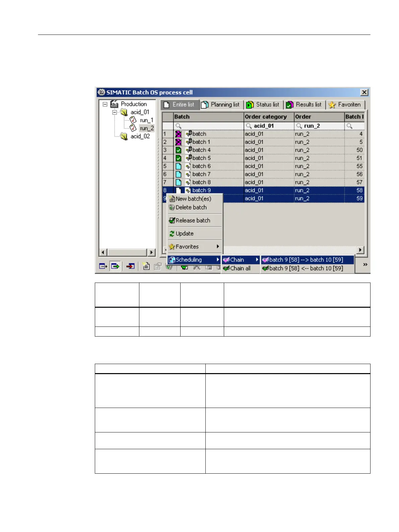This screenshot has width=399, height=532.
Task: Chain batch 9 [58] --> batch 10 [59]
Action: pos(307,260)
